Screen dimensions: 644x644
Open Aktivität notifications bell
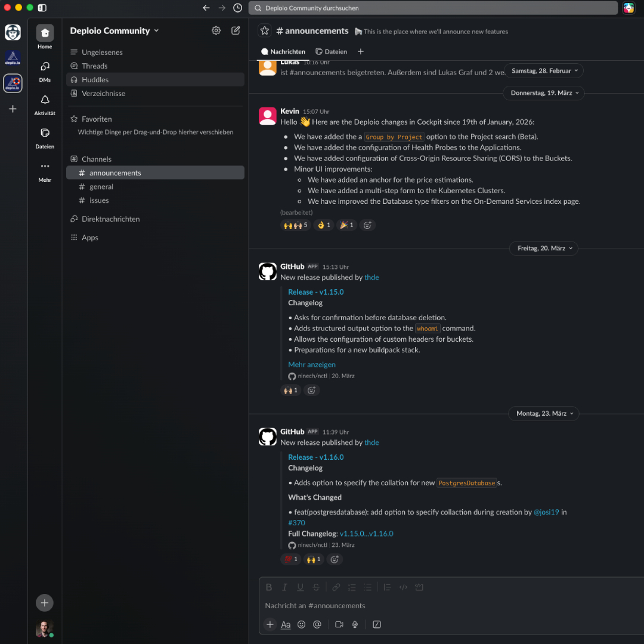point(45,105)
